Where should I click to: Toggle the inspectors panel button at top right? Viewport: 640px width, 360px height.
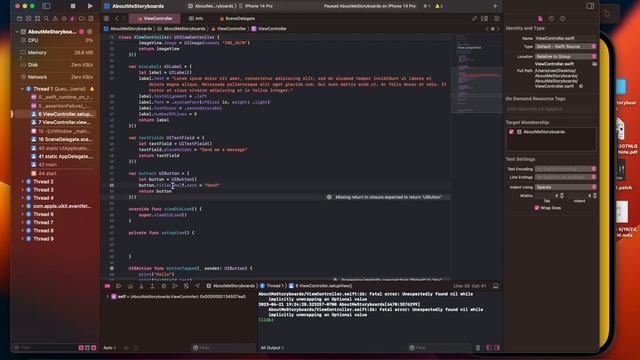pyautogui.click(x=590, y=6)
